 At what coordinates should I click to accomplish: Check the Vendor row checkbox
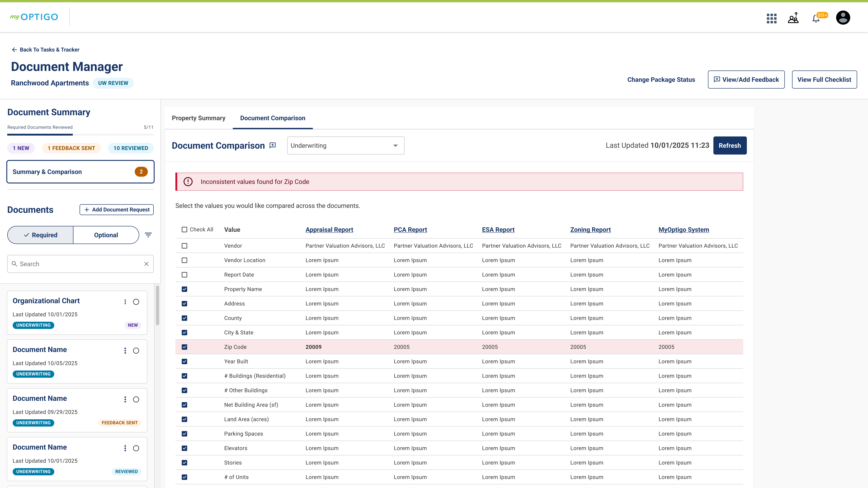pyautogui.click(x=184, y=246)
